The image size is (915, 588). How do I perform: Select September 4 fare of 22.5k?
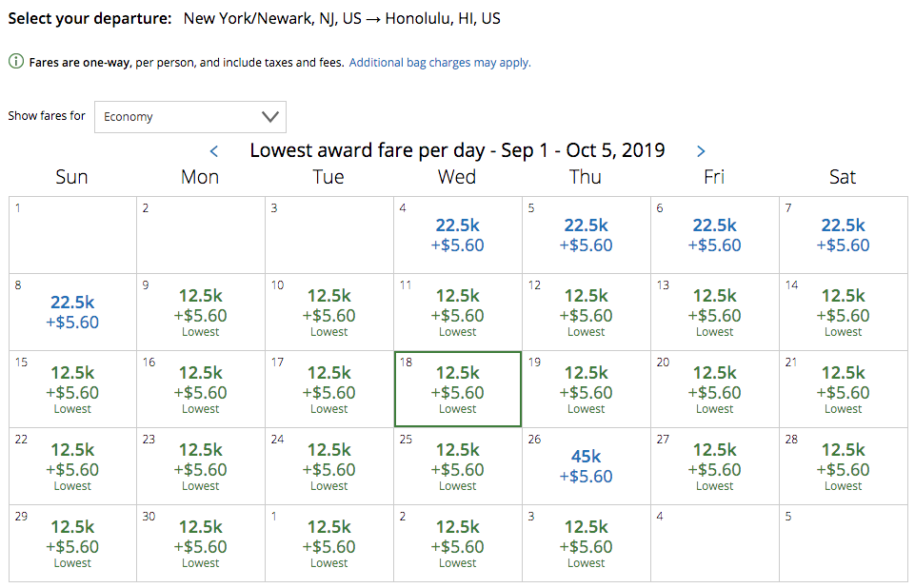[x=457, y=235]
